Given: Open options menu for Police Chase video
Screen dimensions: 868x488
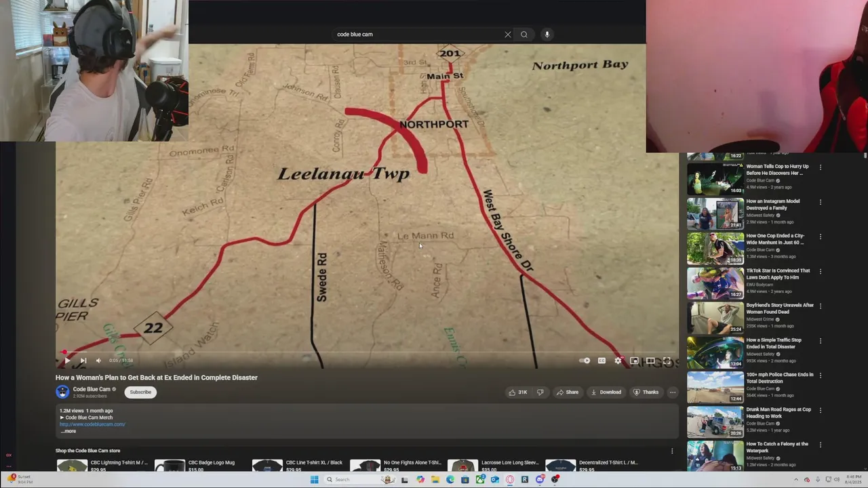Looking at the screenshot, I should point(820,375).
